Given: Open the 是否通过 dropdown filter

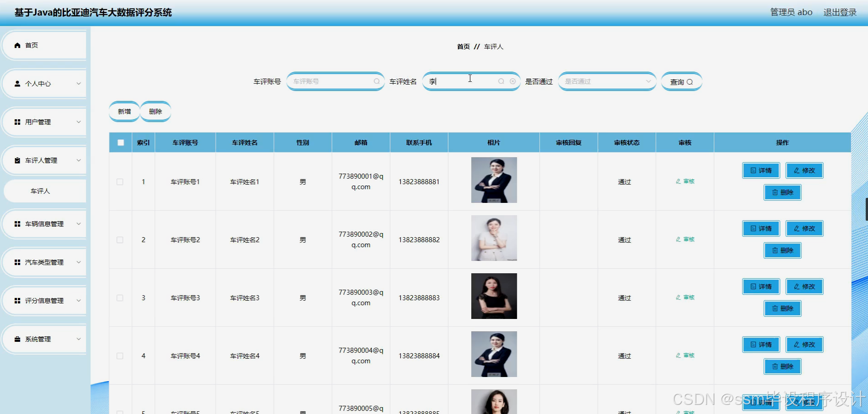Looking at the screenshot, I should click(607, 81).
